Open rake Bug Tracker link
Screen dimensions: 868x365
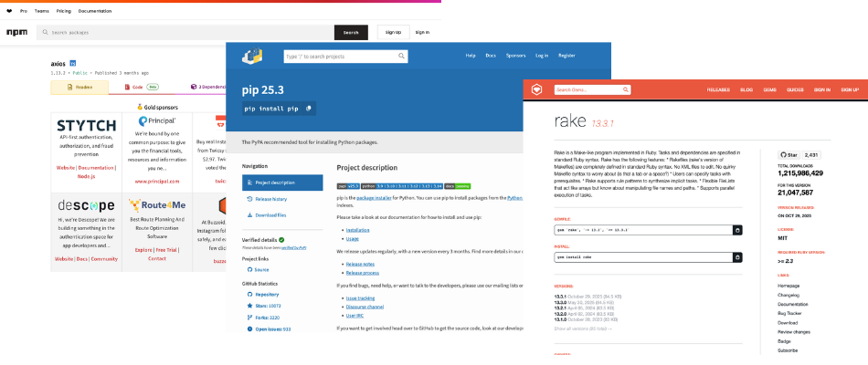coord(790,314)
